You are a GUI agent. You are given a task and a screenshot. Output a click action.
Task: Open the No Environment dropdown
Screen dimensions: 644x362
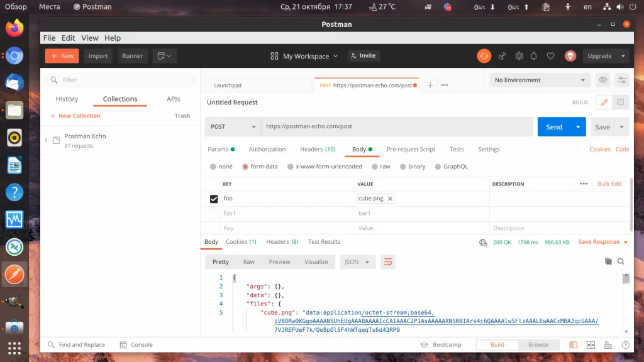tap(540, 80)
